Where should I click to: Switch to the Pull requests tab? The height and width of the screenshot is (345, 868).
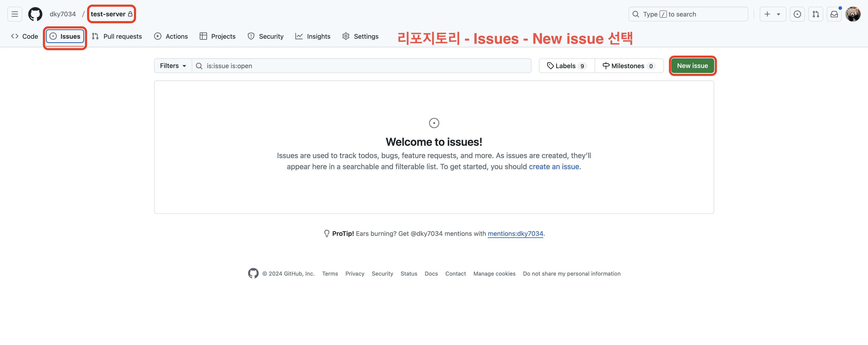tap(117, 36)
